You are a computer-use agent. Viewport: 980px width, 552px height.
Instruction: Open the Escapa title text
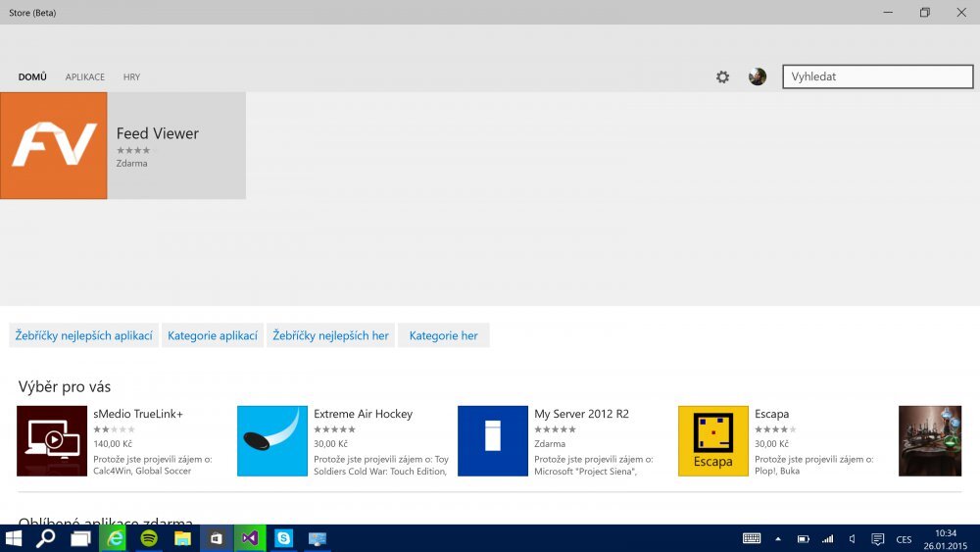(x=772, y=414)
